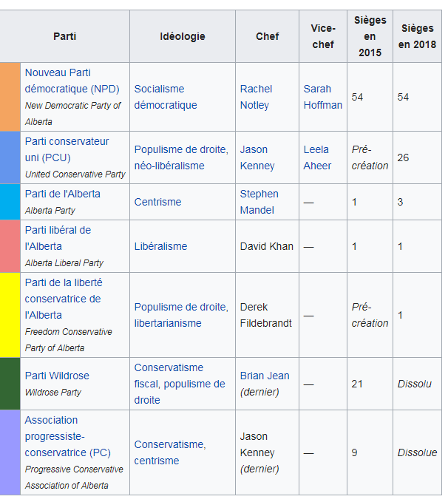The height and width of the screenshot is (502, 448).
Task: Follow the Parti libéral de l'Alberta link
Action: [58, 238]
